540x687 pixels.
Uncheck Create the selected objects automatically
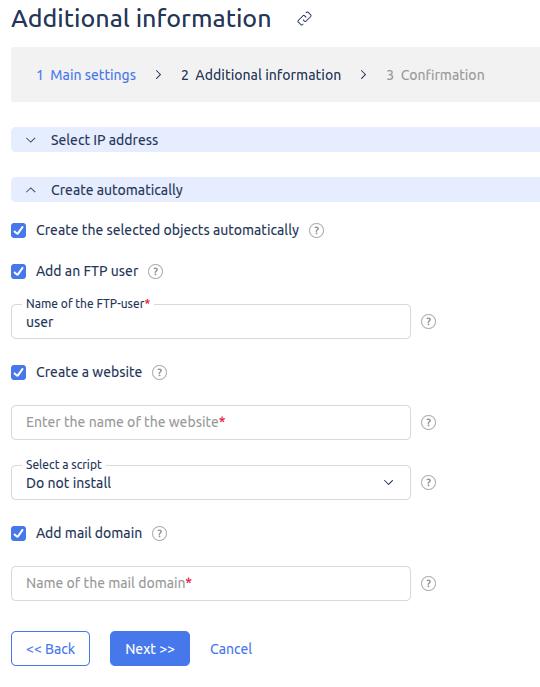18,230
